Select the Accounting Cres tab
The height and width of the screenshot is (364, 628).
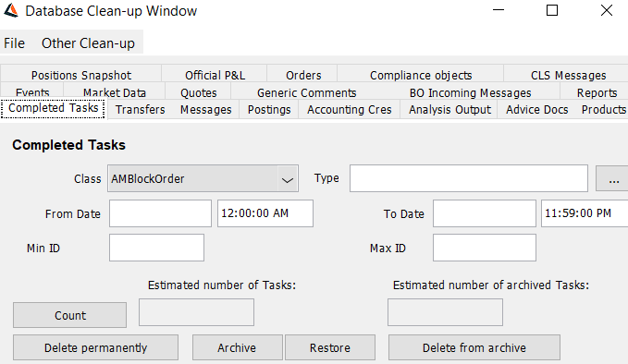[350, 110]
